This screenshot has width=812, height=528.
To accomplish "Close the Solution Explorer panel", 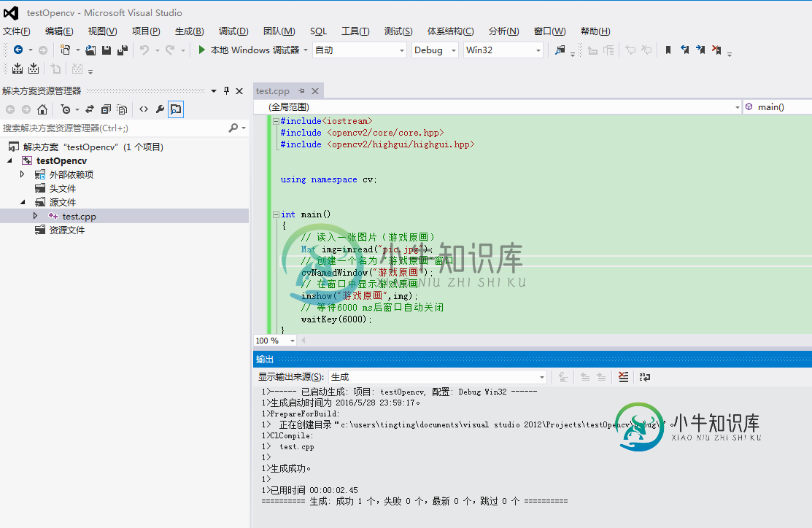I will click(x=239, y=90).
